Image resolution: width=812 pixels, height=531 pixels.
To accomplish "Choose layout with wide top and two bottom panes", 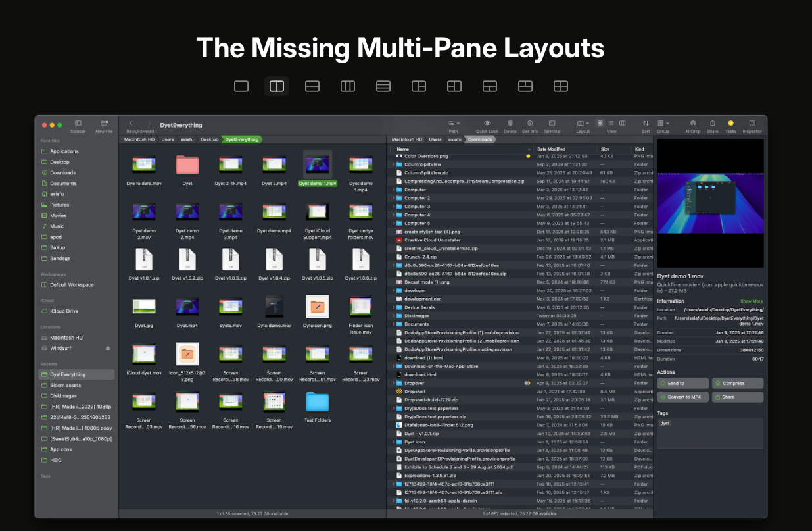I will click(x=490, y=86).
